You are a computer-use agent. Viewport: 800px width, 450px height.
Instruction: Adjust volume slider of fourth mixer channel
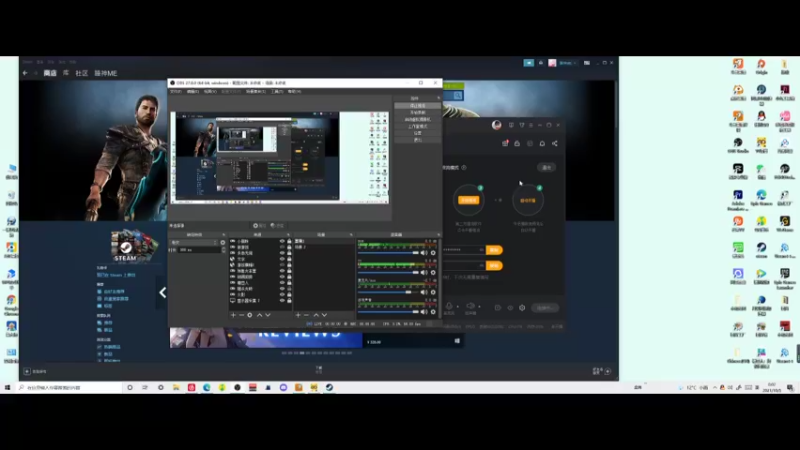tap(388, 312)
